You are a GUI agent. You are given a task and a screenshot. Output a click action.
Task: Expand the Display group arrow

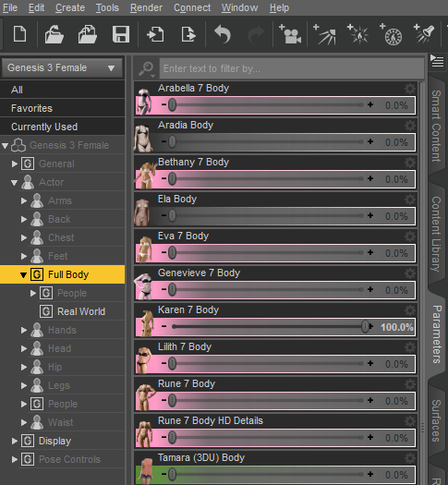click(x=14, y=441)
